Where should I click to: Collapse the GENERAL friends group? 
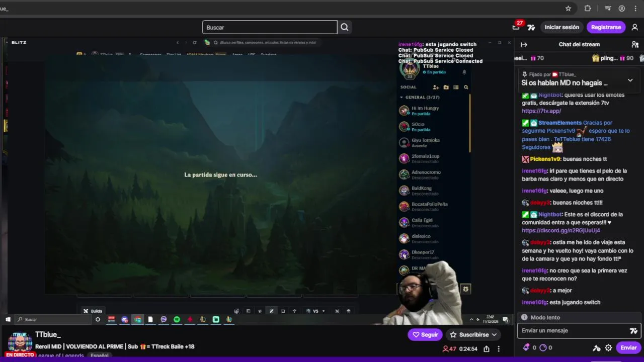coord(401,98)
